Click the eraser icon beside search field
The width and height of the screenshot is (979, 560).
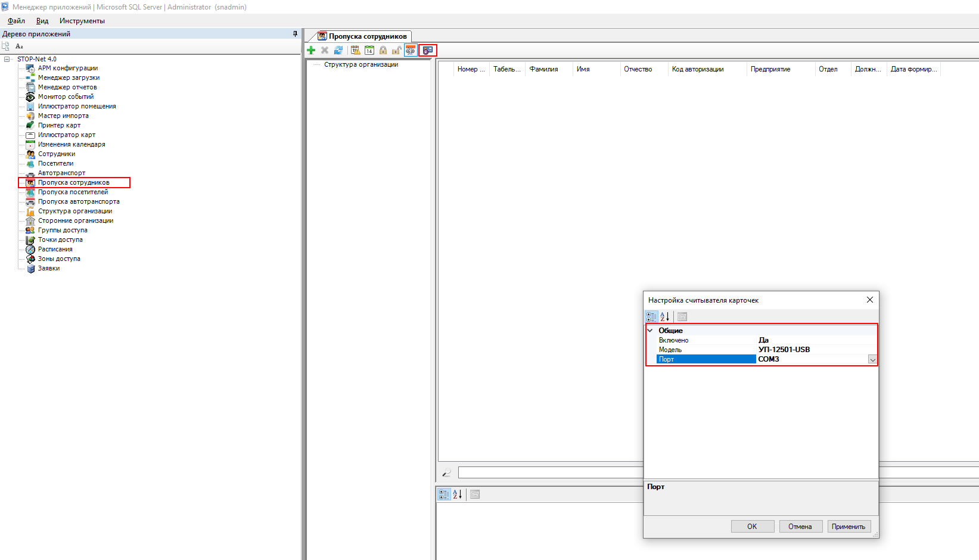click(447, 472)
